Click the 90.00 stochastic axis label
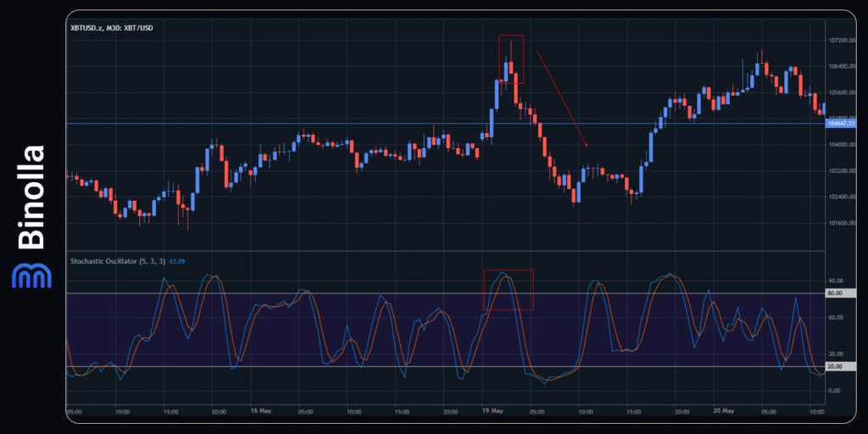The width and height of the screenshot is (868, 434). point(836,281)
